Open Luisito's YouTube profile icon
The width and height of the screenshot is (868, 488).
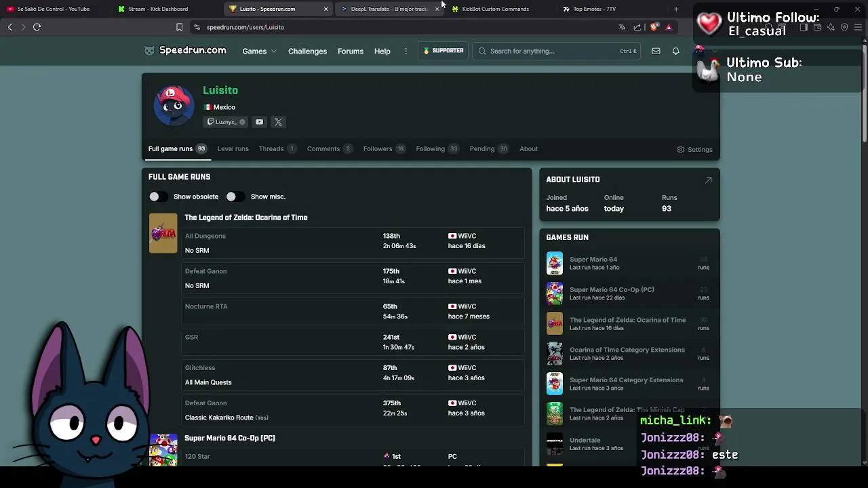click(259, 122)
